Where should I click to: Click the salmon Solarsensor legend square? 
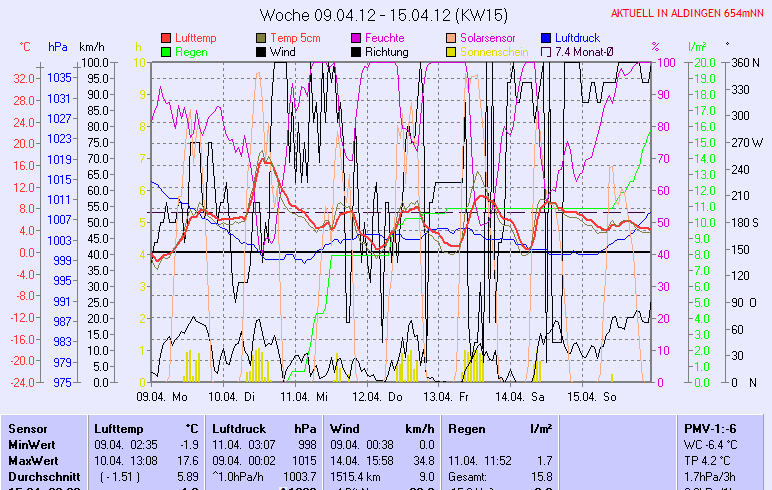(x=452, y=38)
